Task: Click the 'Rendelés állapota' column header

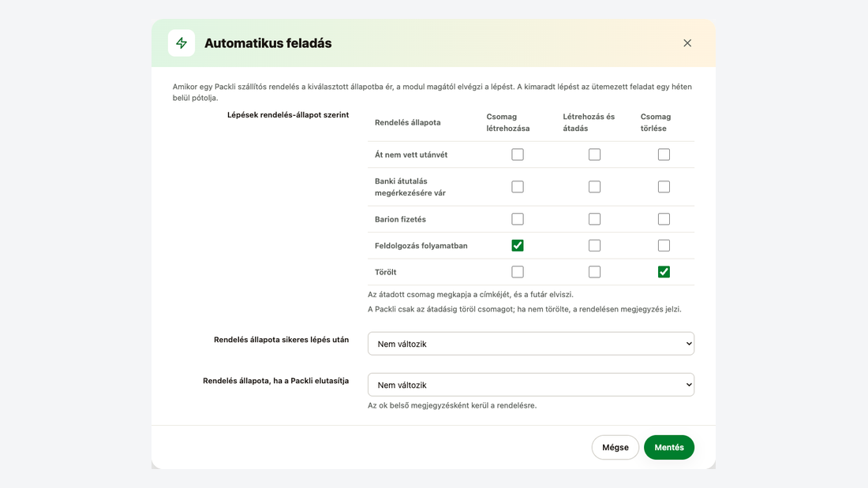Action: [407, 122]
